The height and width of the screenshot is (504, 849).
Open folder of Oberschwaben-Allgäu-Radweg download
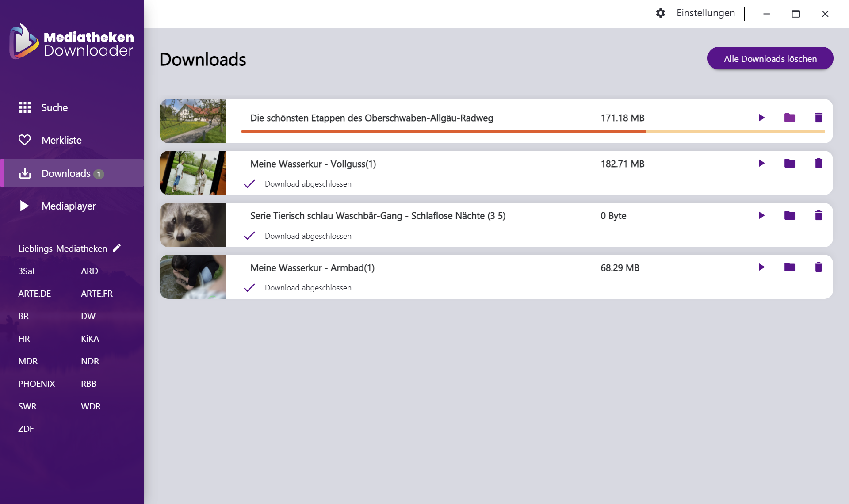pyautogui.click(x=790, y=118)
